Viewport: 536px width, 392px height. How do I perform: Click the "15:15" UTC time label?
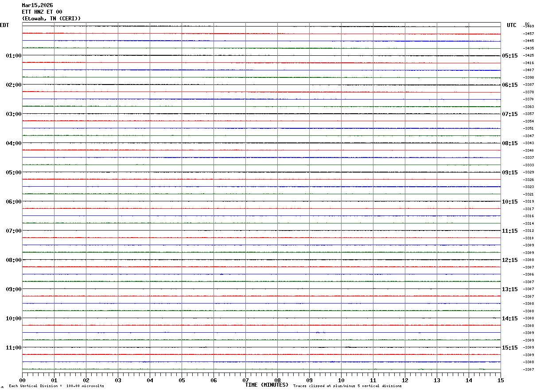pyautogui.click(x=510, y=348)
